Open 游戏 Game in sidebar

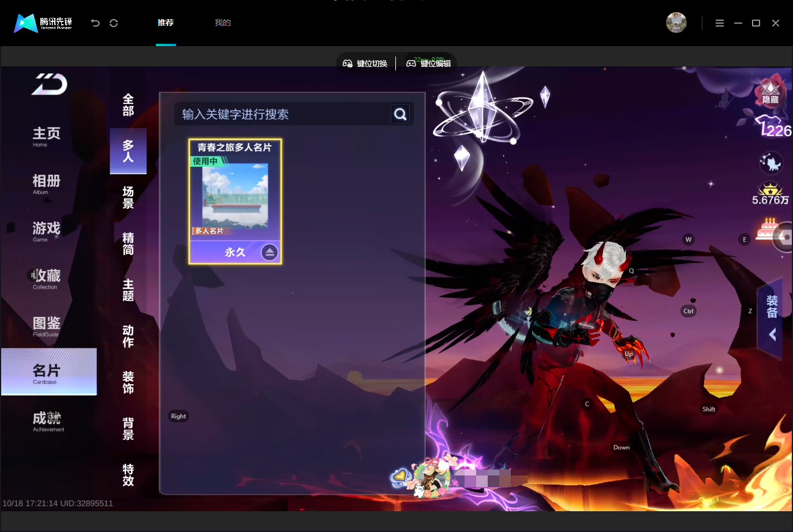pyautogui.click(x=46, y=231)
